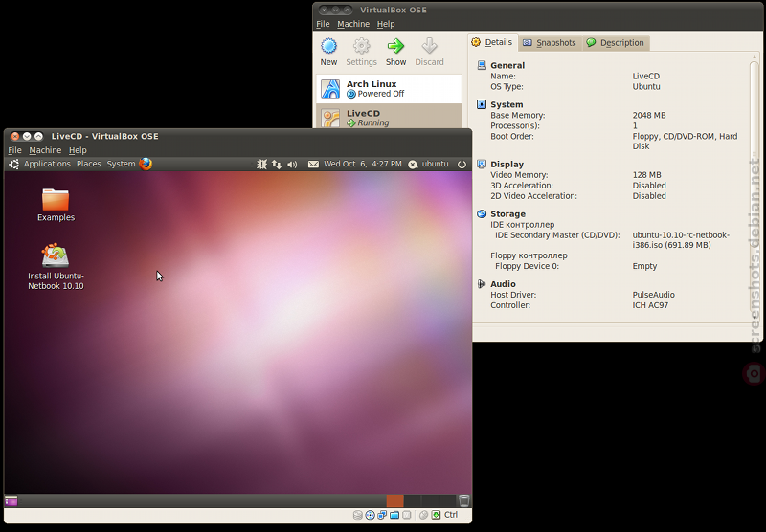
Task: Click the CD/DVD status bar icon
Action: click(370, 515)
